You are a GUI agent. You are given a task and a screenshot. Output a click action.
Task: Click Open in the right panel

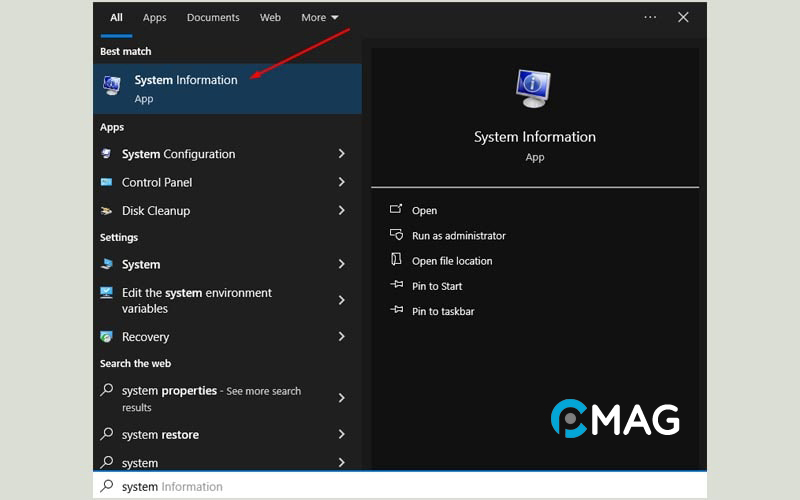424,210
